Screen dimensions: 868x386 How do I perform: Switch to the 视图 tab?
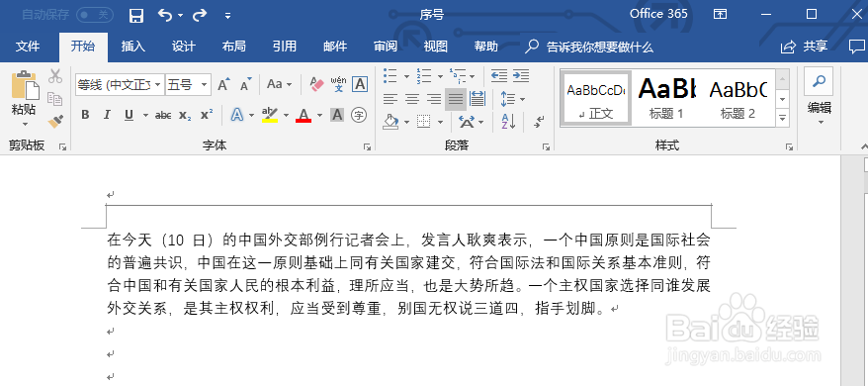(x=436, y=47)
